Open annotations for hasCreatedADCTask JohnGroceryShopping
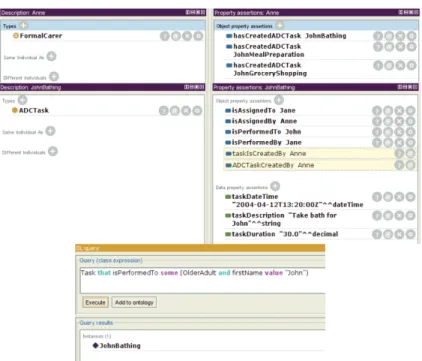Image resolution: width=422 pixels, height=361 pixels. tap(389, 66)
